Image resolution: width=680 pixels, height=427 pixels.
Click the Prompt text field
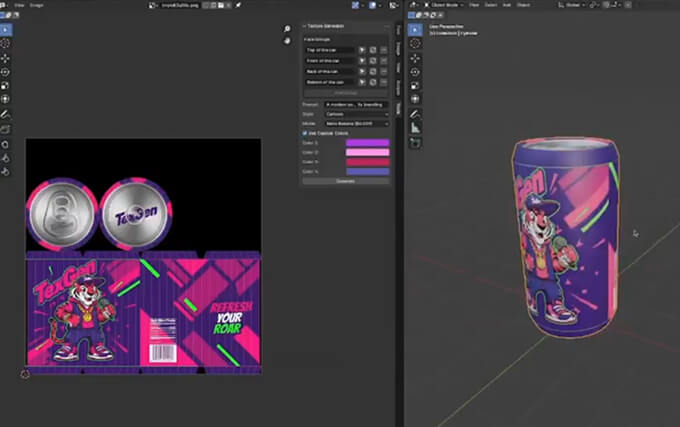tap(356, 104)
